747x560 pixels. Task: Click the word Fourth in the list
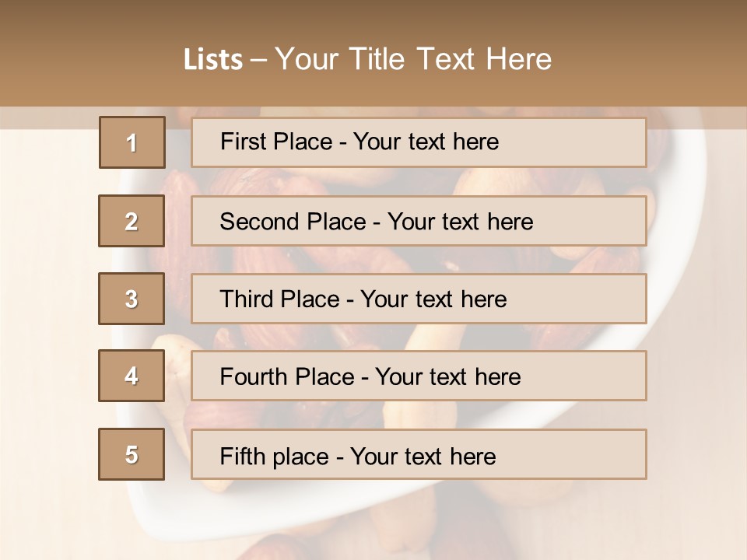coord(253,376)
